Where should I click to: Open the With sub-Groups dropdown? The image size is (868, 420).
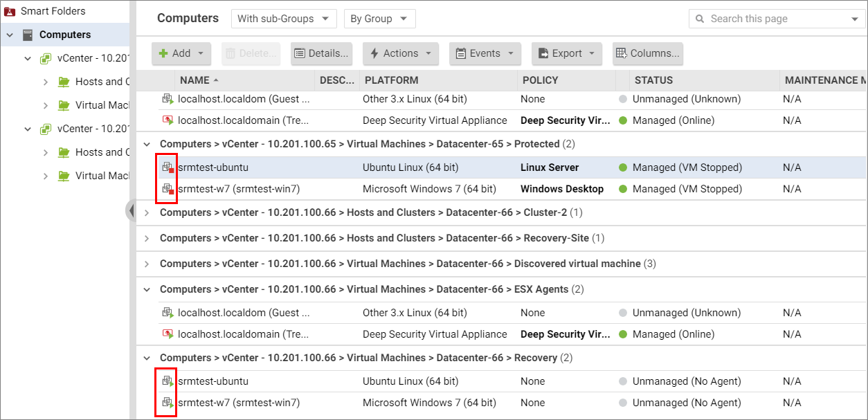click(x=284, y=19)
